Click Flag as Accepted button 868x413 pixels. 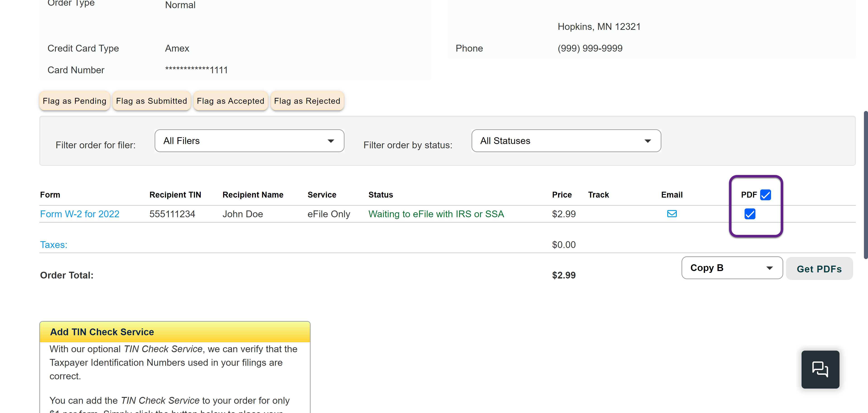click(230, 101)
